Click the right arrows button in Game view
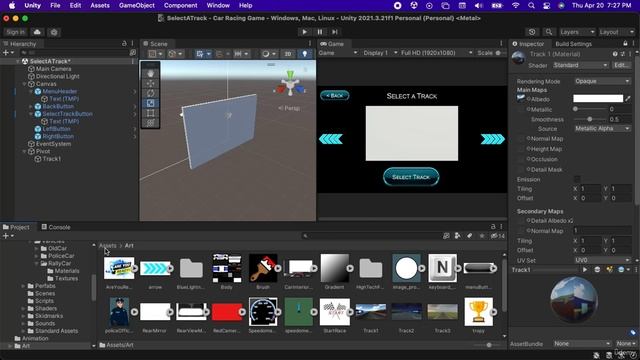The height and width of the screenshot is (360, 640). [493, 139]
